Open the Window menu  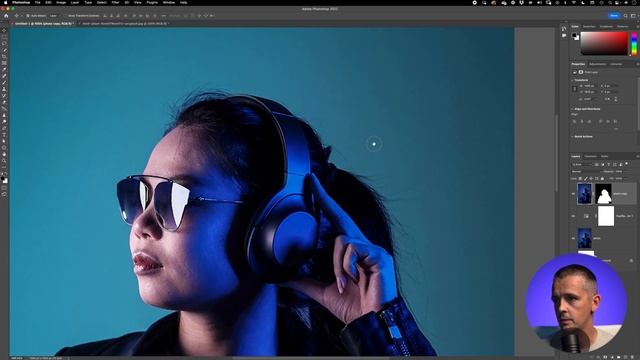[x=169, y=2]
